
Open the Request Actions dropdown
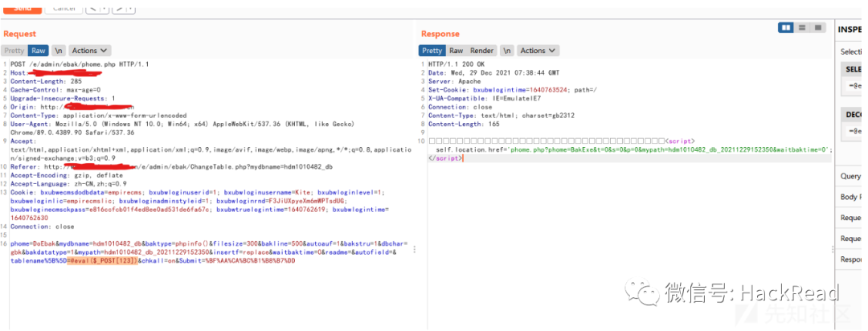(x=90, y=51)
